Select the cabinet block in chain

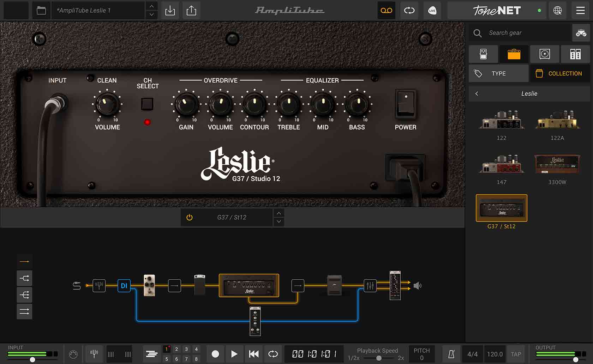point(334,285)
